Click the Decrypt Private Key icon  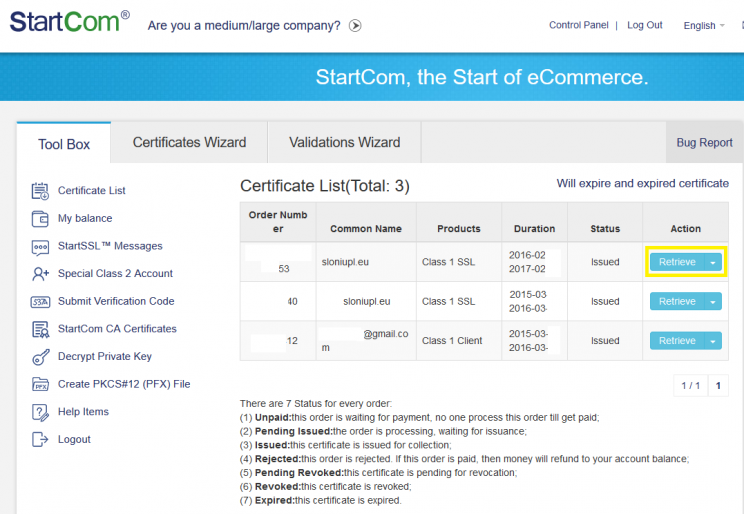pyautogui.click(x=40, y=357)
